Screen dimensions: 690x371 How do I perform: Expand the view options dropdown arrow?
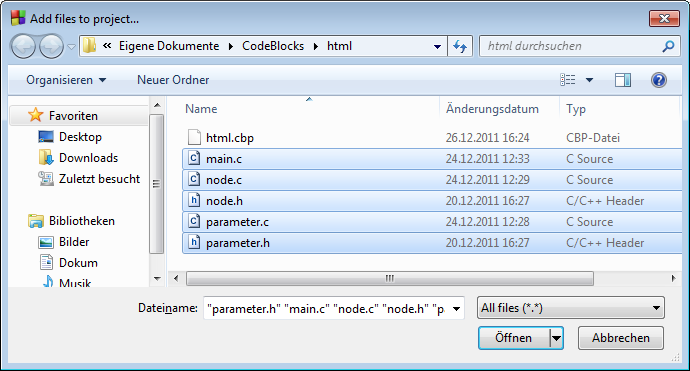(589, 80)
